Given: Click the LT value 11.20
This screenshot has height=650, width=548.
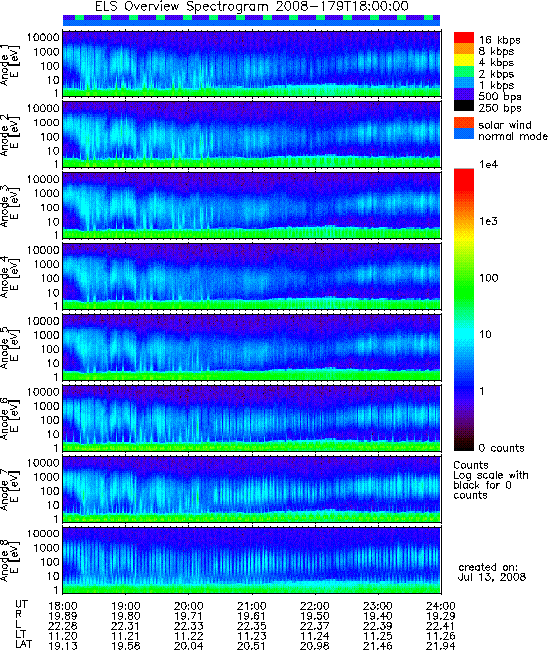Looking at the screenshot, I should [63, 636].
